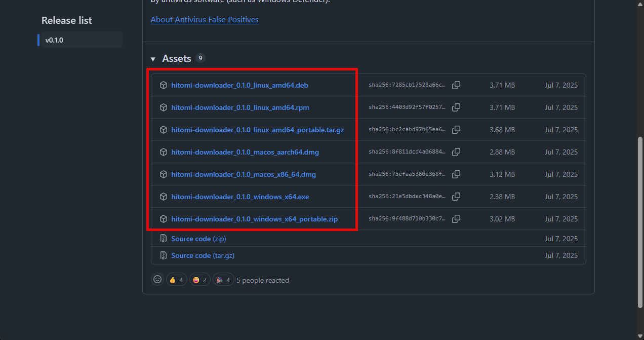Download hitomi-downloader_0.1.0_windows_x64.exe

tap(240, 197)
